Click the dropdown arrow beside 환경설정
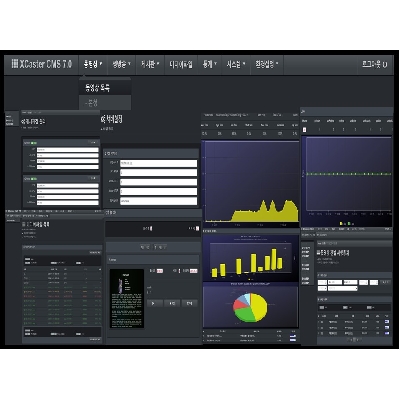This screenshot has width=400, height=400. click(277, 63)
